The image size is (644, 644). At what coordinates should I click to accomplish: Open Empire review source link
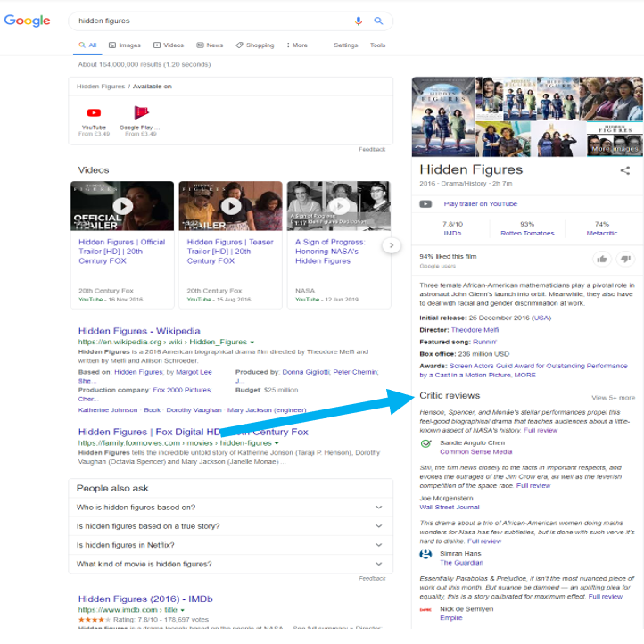click(451, 618)
